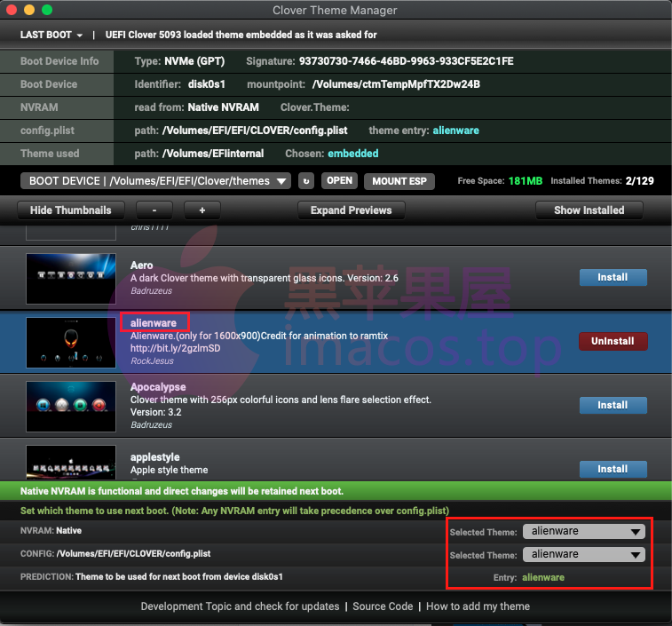
Task: Open 'How to add my theme' link
Action: coord(478,606)
